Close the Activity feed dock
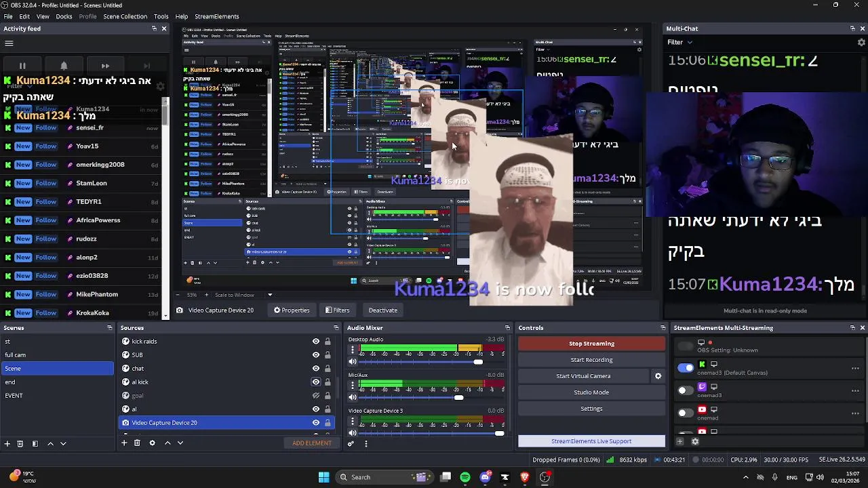 click(163, 28)
